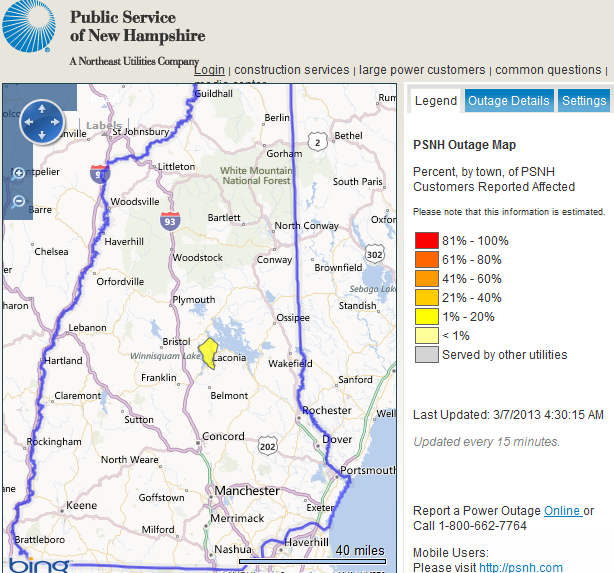Viewport: 614px width, 573px height.
Task: Click the Bing logo on the map
Action: [38, 565]
